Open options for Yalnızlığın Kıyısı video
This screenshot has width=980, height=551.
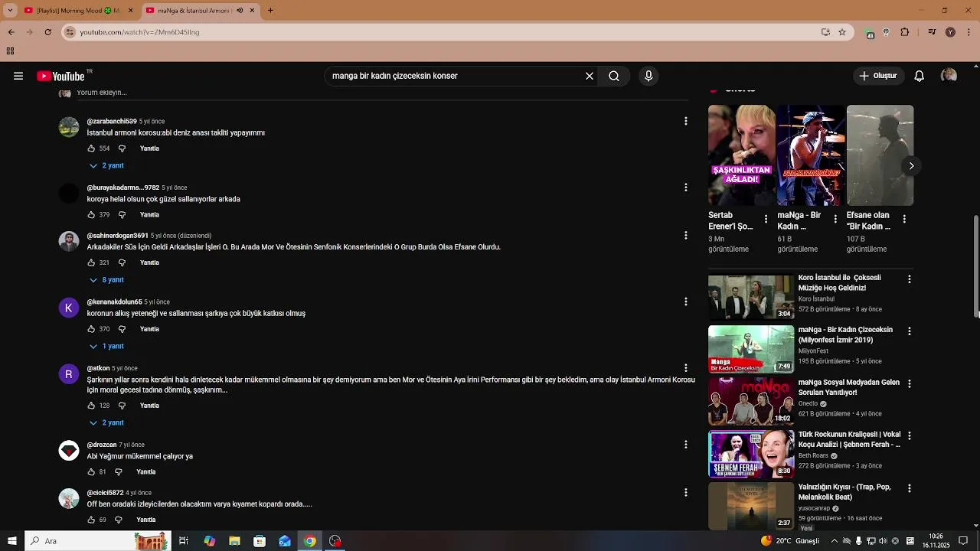pyautogui.click(x=910, y=488)
